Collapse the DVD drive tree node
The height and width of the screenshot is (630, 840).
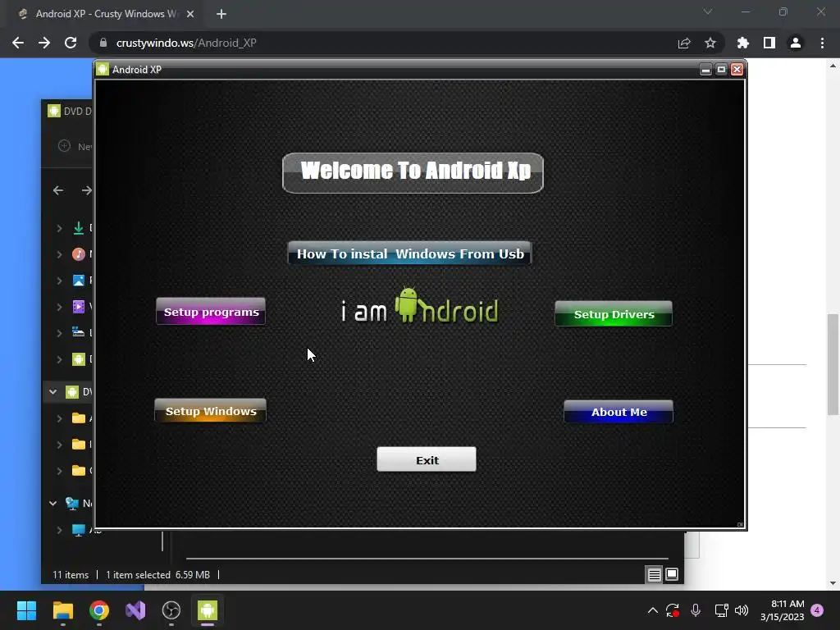coord(52,391)
